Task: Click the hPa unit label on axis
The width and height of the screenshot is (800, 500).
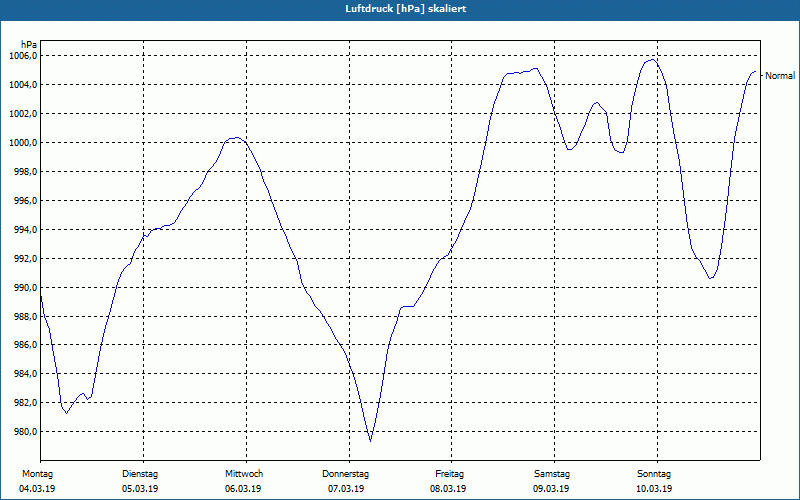Action: [29, 44]
